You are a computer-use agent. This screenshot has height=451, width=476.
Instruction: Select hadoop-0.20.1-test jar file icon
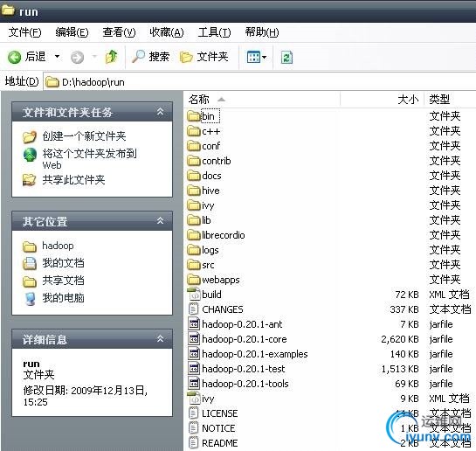point(194,369)
